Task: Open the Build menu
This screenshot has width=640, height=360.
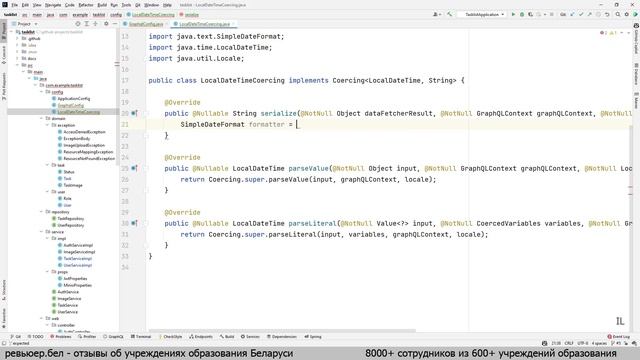Action: coord(102,5)
